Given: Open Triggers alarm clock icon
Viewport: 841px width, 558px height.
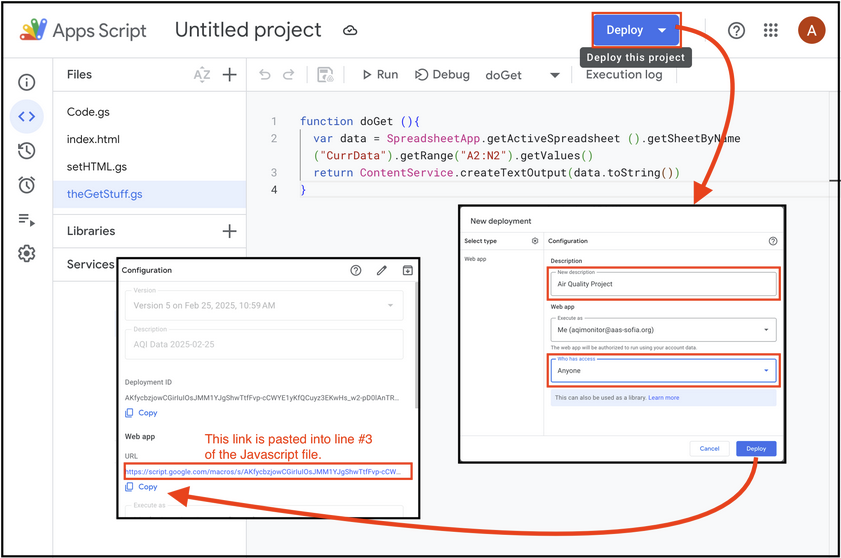Looking at the screenshot, I should point(27,185).
